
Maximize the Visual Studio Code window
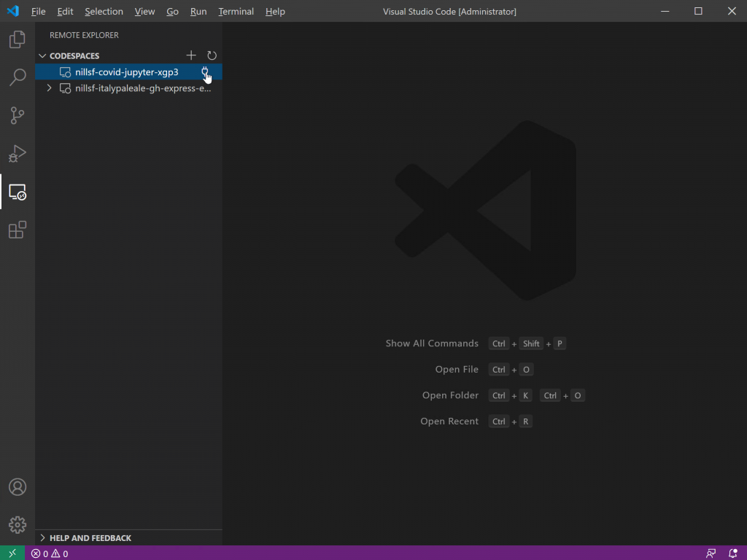(698, 11)
